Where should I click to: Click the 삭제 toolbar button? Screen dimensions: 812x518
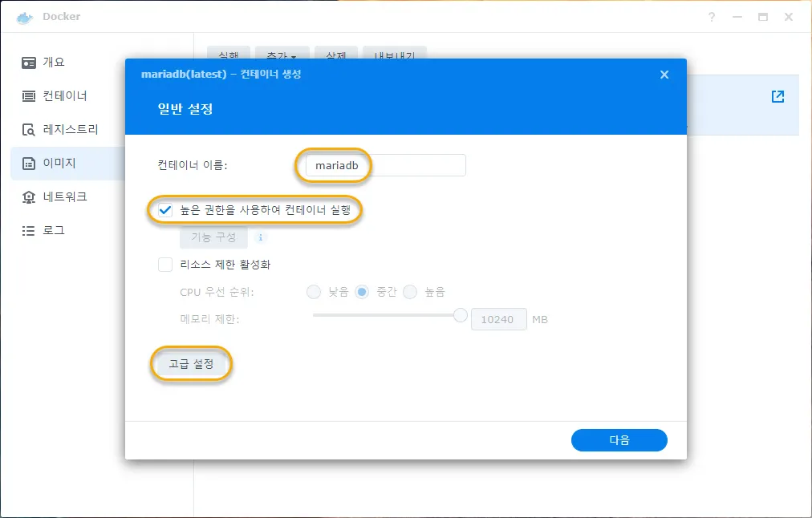(x=336, y=53)
